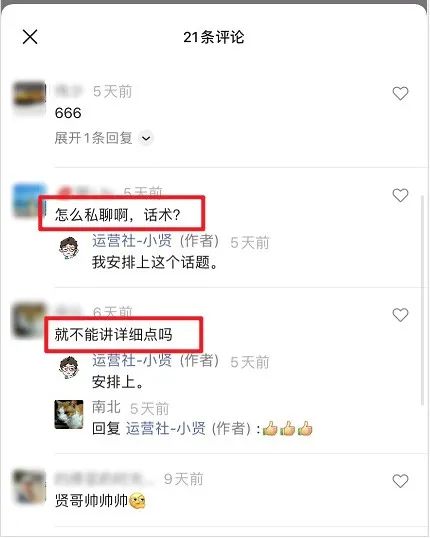Viewport: 430px width, 538px height.
Task: Close the comments panel with X
Action: click(x=30, y=37)
